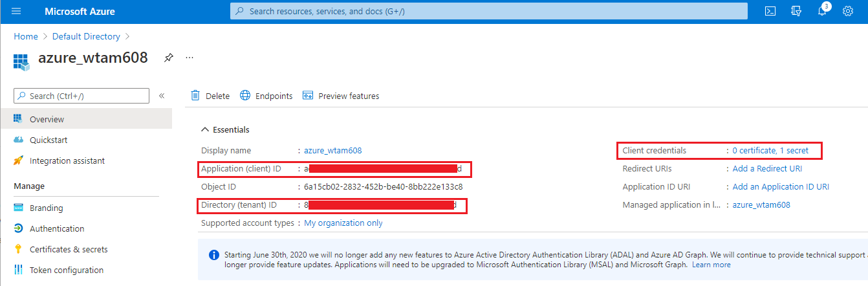Open the hamburger portal menu
The height and width of the screenshot is (286, 868).
16,12
